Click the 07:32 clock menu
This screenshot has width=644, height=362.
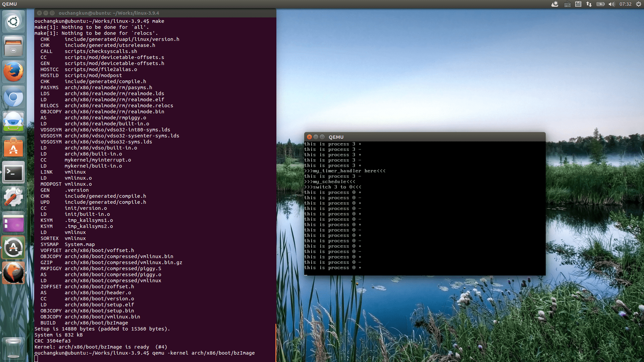tap(625, 4)
